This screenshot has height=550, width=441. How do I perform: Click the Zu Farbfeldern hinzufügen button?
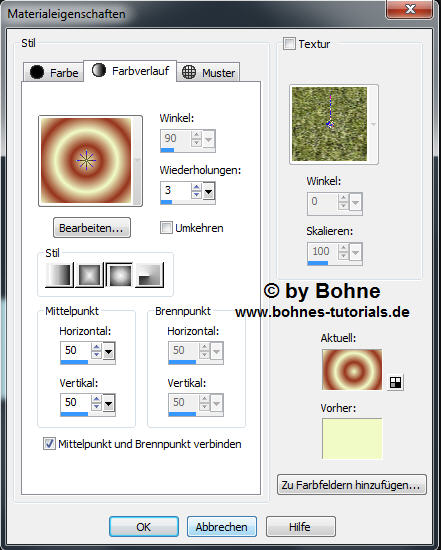tap(352, 485)
